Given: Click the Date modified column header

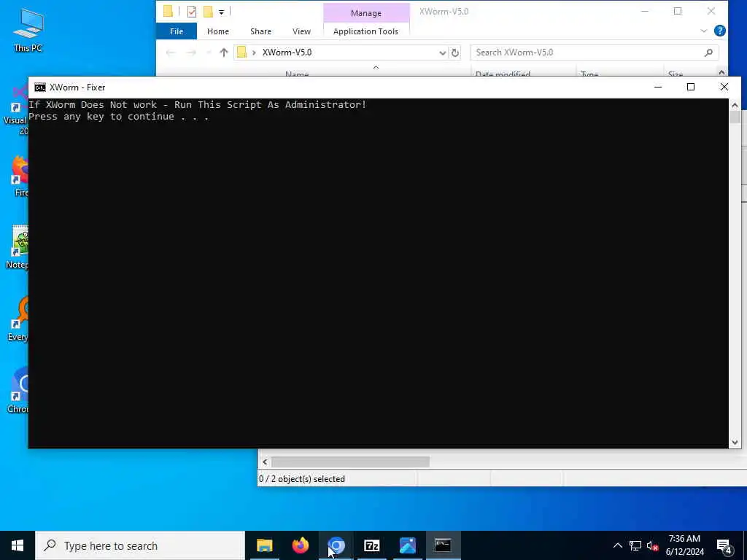Looking at the screenshot, I should point(503,74).
